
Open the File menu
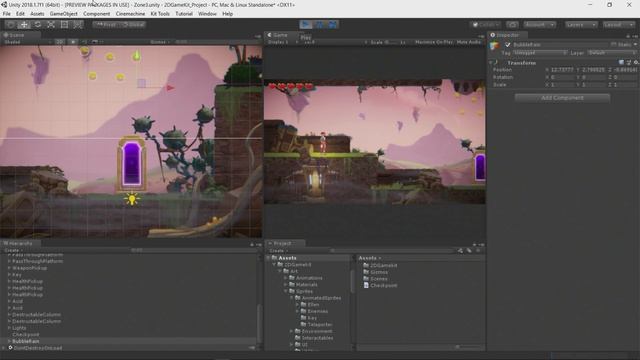7,14
